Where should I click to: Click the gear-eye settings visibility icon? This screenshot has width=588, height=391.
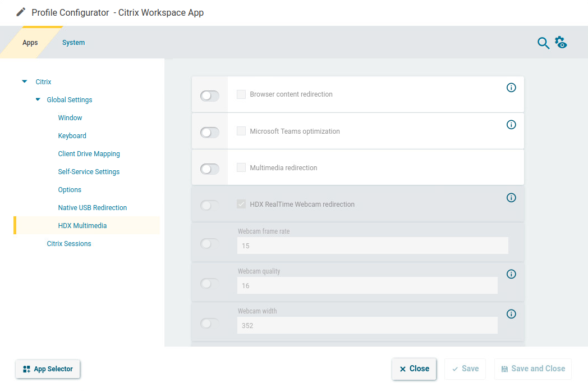561,43
